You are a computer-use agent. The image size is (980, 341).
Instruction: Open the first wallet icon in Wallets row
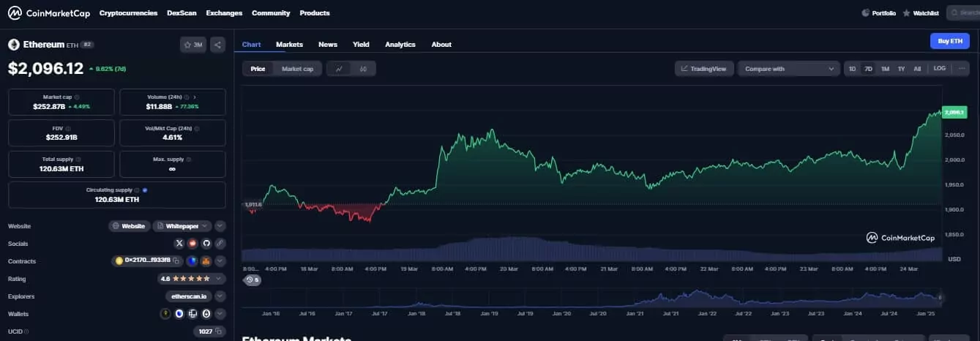(166, 314)
